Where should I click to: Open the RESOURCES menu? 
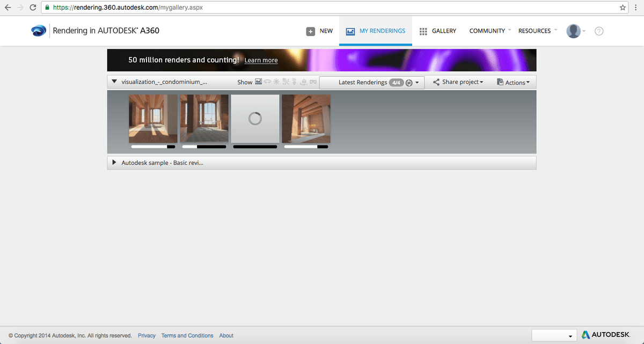[535, 31]
